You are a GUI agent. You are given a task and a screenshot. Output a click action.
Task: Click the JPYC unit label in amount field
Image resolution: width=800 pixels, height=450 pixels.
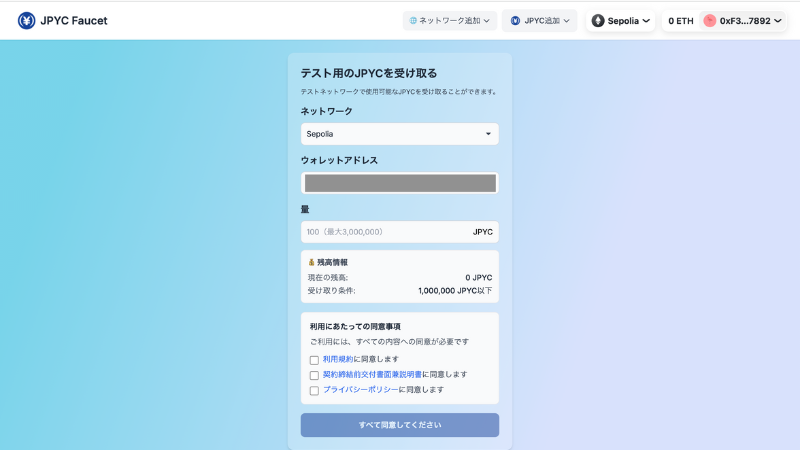[x=482, y=232]
